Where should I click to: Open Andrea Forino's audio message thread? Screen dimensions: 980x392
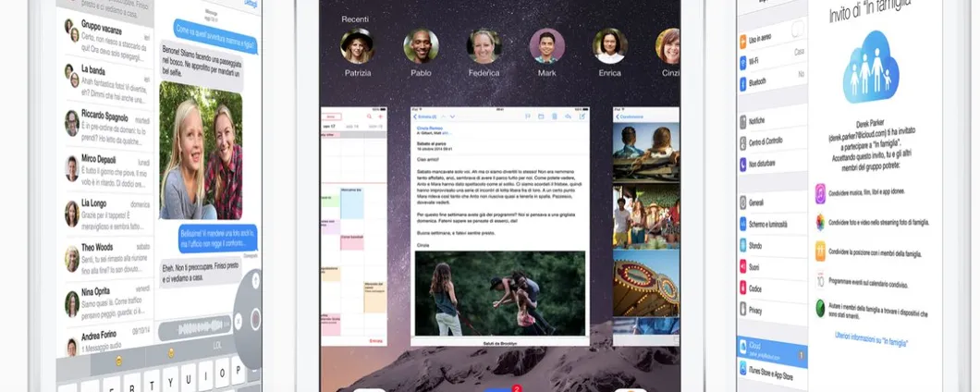106,340
